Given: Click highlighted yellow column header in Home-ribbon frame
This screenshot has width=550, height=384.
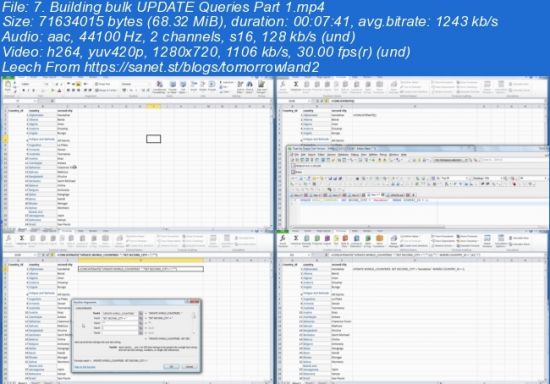Looking at the screenshot, I should click(154, 106).
